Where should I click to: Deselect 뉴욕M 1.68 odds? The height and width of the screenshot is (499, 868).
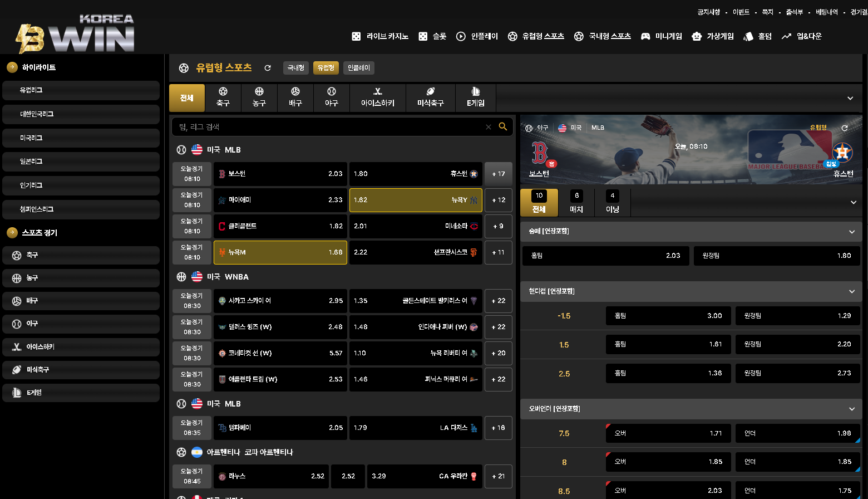(280, 252)
